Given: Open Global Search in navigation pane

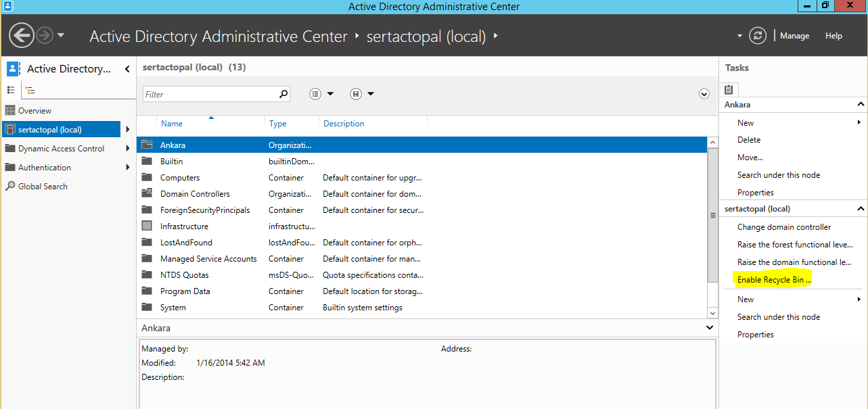Looking at the screenshot, I should (43, 187).
